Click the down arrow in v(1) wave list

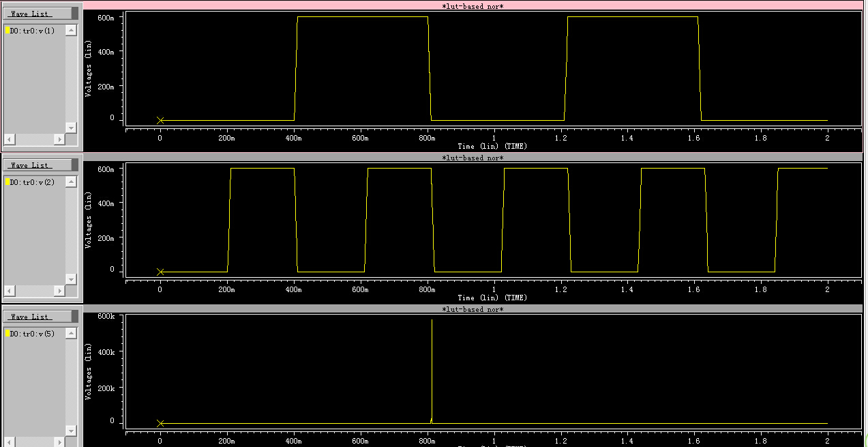[x=71, y=128]
